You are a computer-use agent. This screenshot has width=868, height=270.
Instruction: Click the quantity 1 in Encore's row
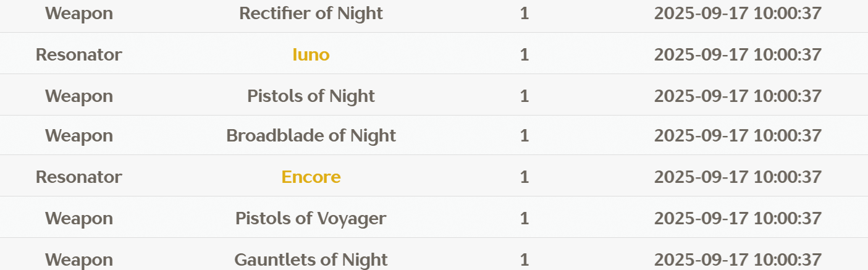click(525, 177)
